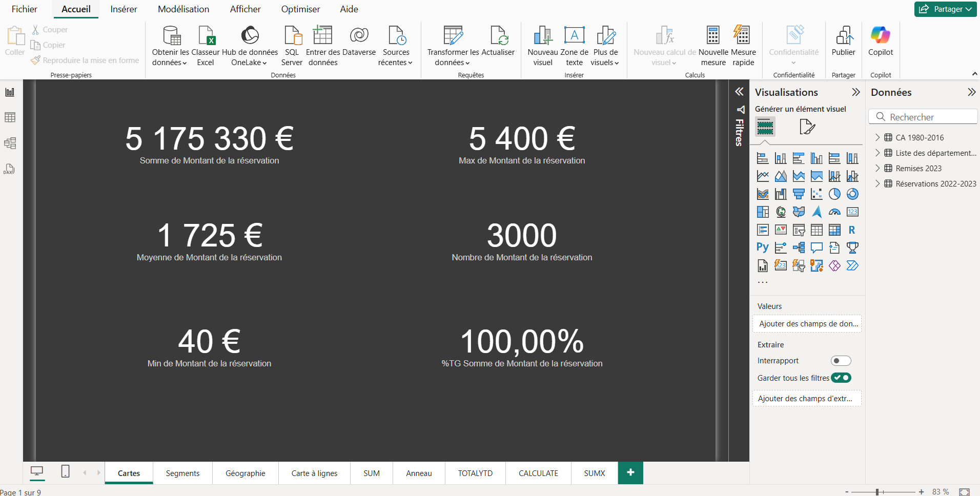This screenshot has height=496, width=980.
Task: Select the globe map visual
Action: coord(781,212)
